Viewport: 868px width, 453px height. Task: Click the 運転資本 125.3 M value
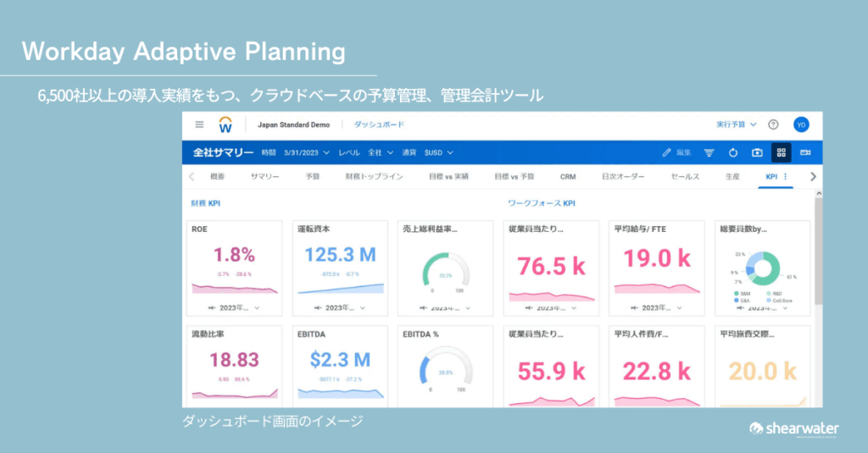pos(340,254)
